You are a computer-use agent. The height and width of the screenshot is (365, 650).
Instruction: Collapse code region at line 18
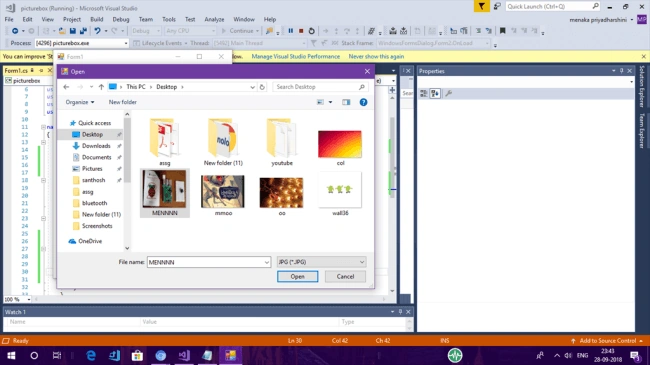pyautogui.click(x=43, y=180)
